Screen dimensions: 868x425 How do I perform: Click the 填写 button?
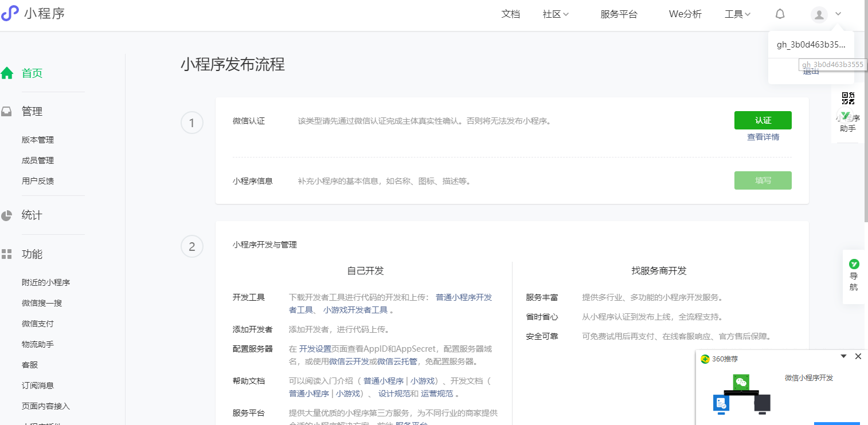click(x=763, y=180)
